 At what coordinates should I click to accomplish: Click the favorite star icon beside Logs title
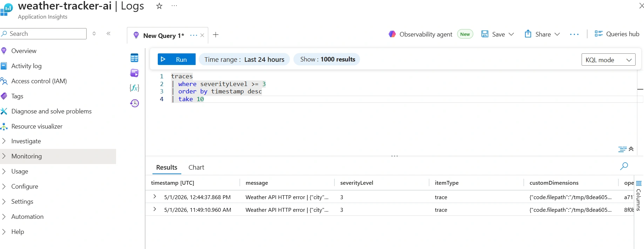pyautogui.click(x=159, y=6)
